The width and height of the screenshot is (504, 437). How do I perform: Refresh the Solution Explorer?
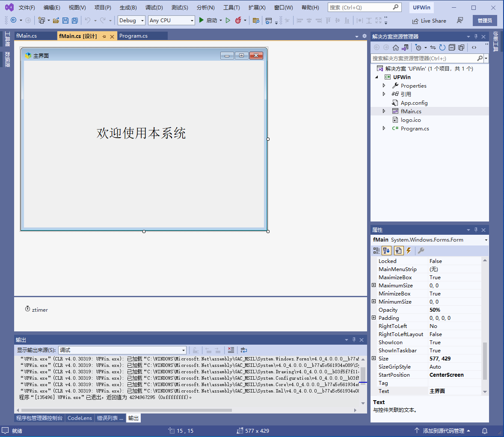click(442, 47)
